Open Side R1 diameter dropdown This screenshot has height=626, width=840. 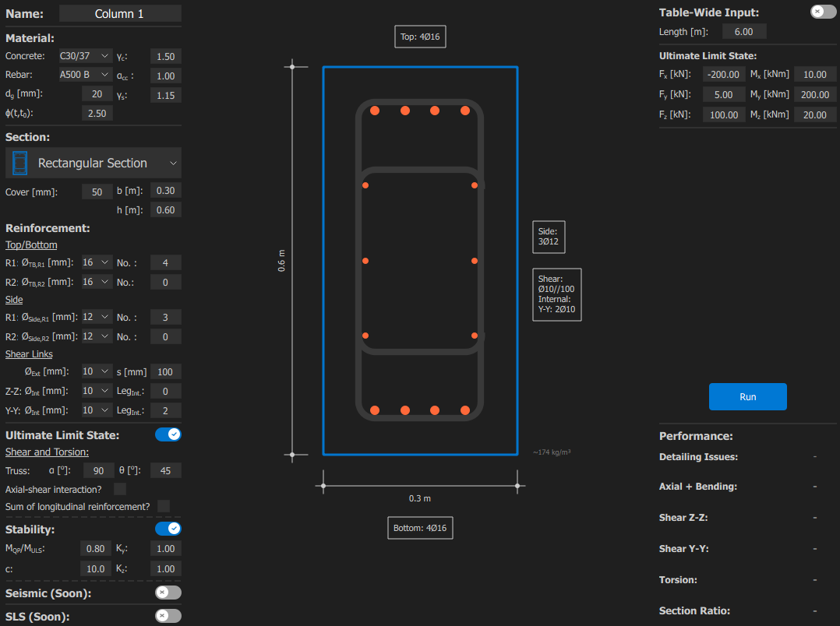(97, 317)
